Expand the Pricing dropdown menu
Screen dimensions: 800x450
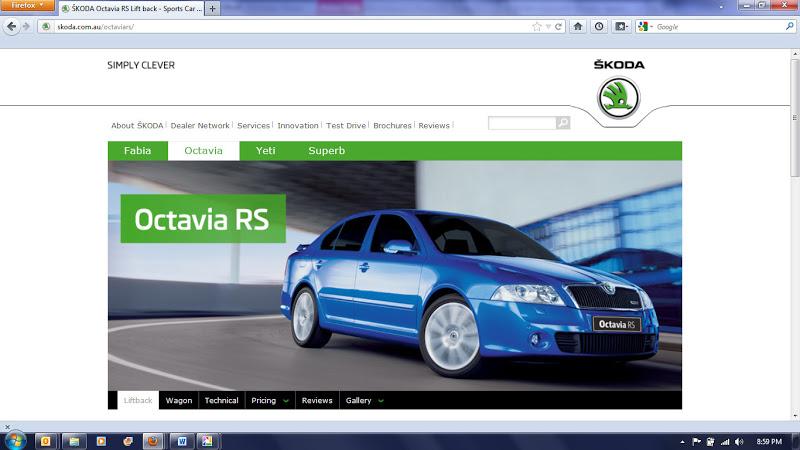270,401
